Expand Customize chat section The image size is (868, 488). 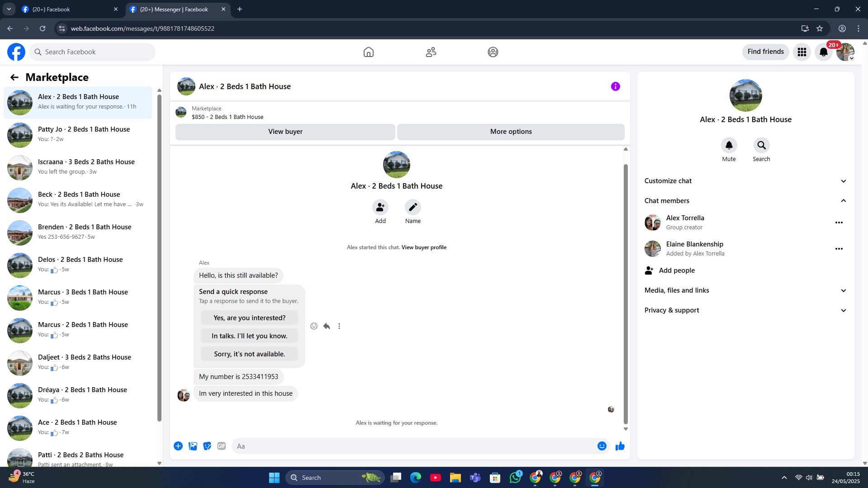pos(745,181)
